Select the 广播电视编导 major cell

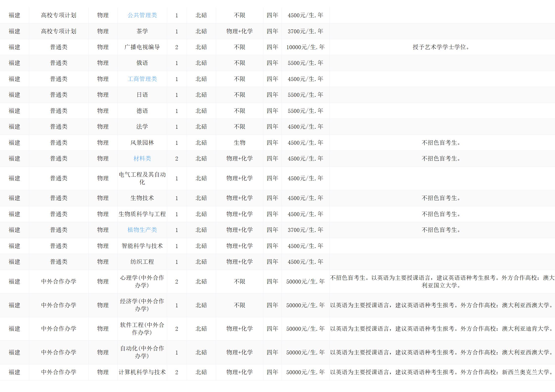[142, 47]
